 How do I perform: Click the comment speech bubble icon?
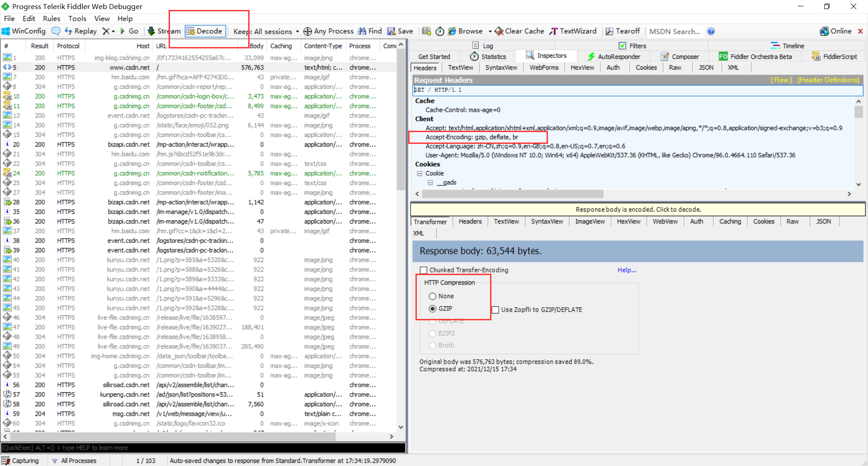56,31
